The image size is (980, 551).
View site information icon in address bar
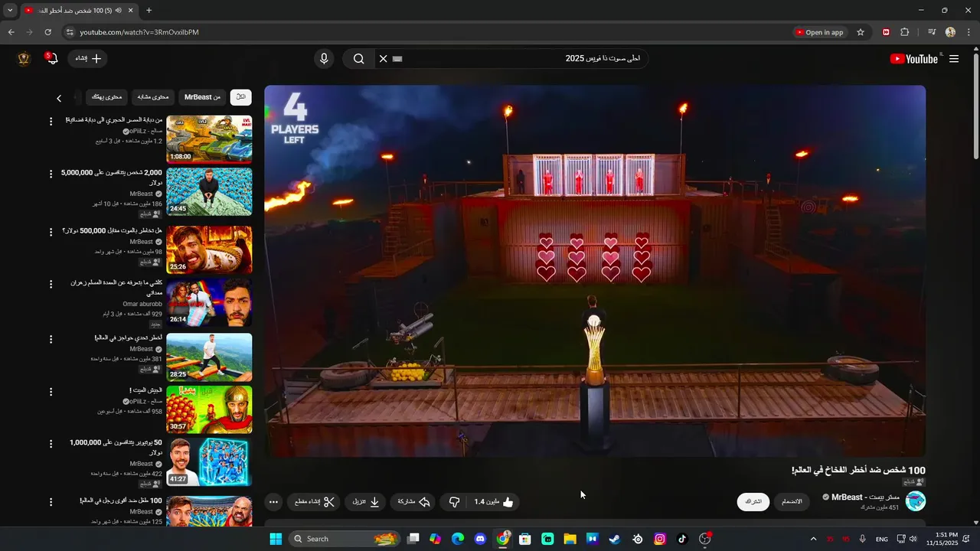coord(70,32)
